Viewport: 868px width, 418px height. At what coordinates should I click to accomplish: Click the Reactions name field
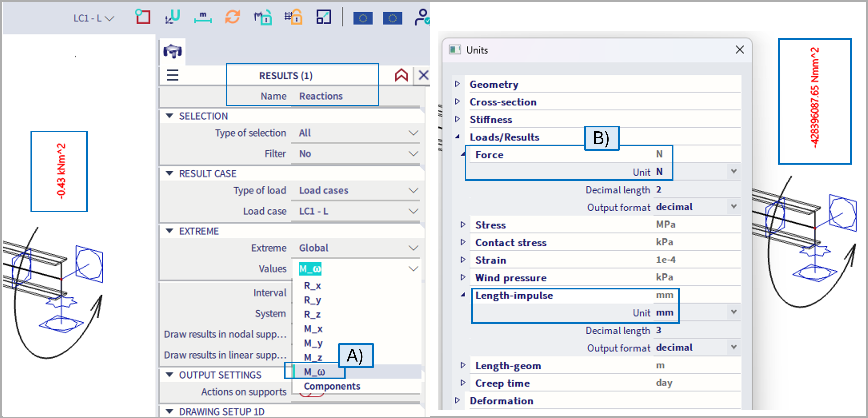pyautogui.click(x=321, y=96)
